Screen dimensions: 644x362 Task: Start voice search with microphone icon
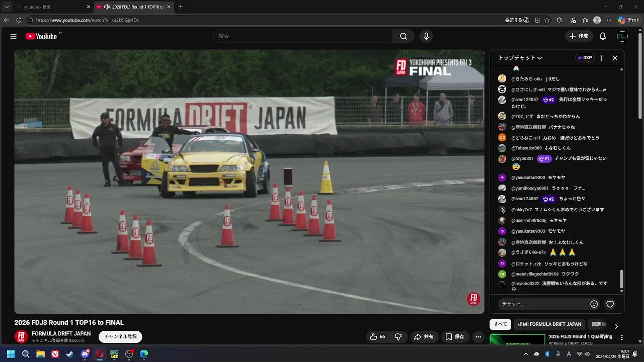point(426,36)
